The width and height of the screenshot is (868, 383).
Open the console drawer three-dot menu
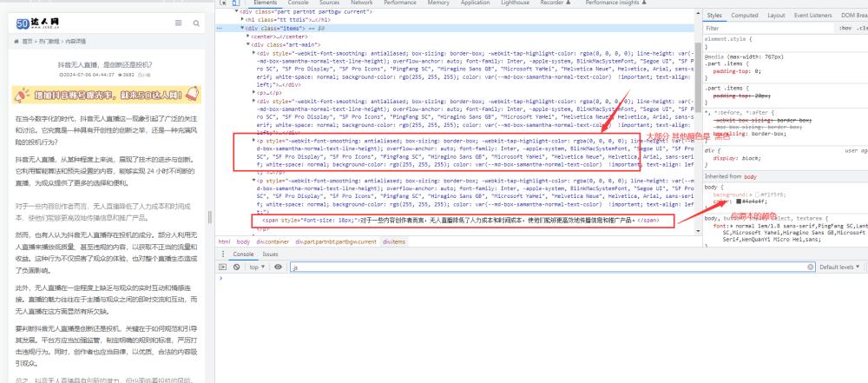pyautogui.click(x=222, y=254)
